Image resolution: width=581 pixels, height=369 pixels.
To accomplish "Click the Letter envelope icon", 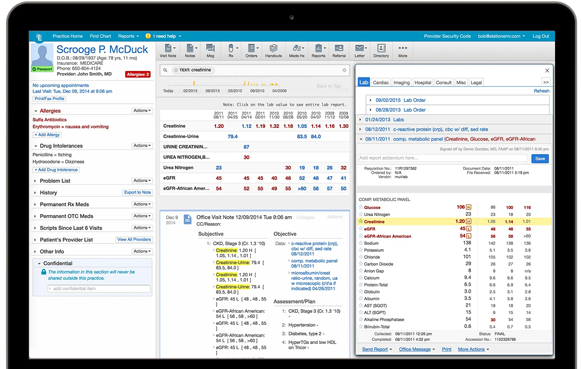I will [x=360, y=50].
